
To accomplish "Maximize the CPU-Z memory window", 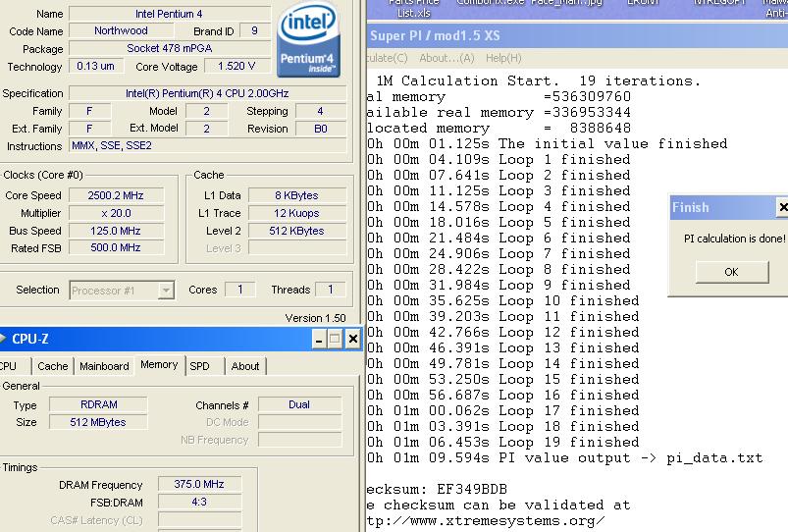I will click(335, 340).
